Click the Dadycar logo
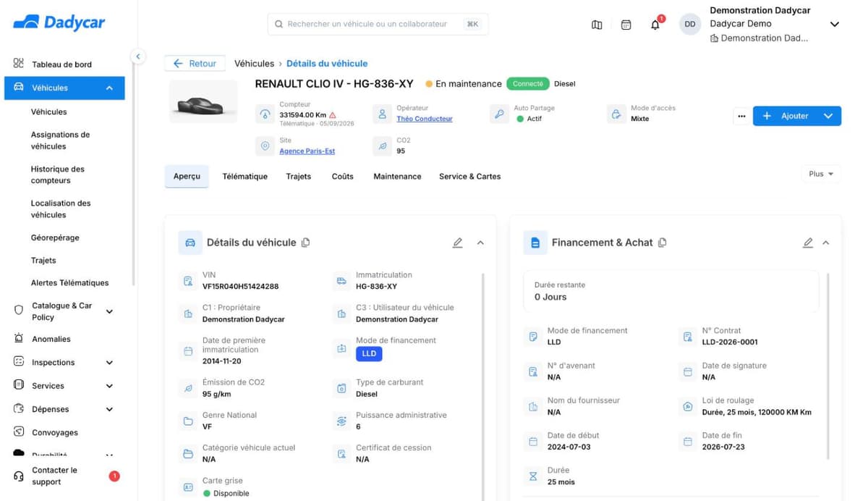Screen dimensions: 868x501 (59, 22)
